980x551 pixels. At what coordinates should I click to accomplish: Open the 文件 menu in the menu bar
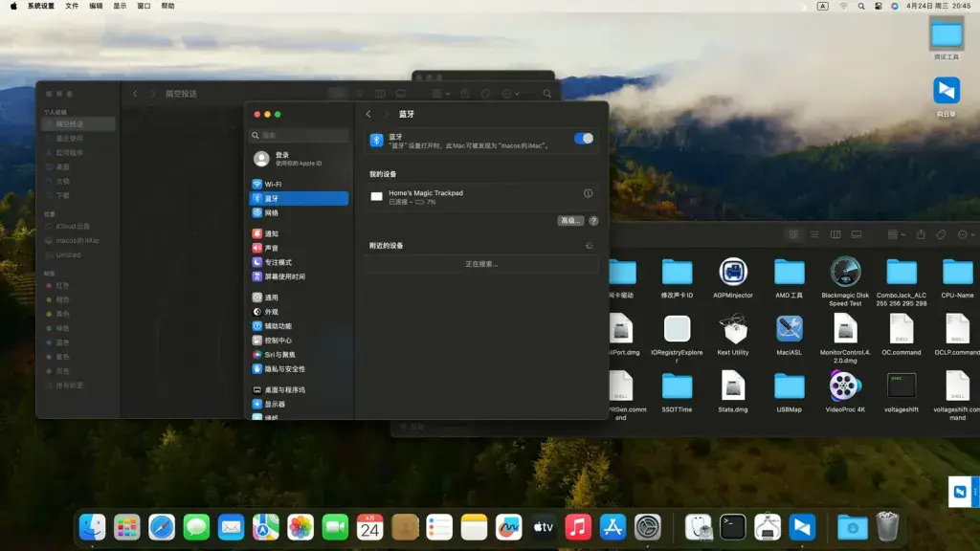pos(72,6)
